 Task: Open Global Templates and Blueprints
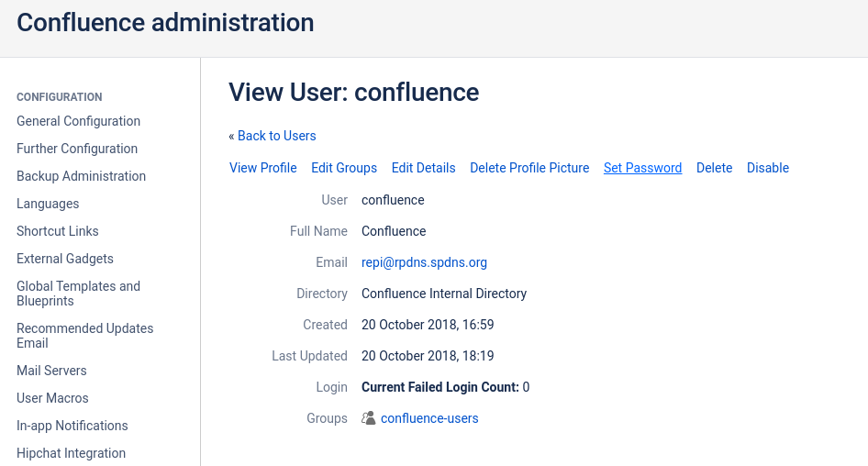pos(79,294)
